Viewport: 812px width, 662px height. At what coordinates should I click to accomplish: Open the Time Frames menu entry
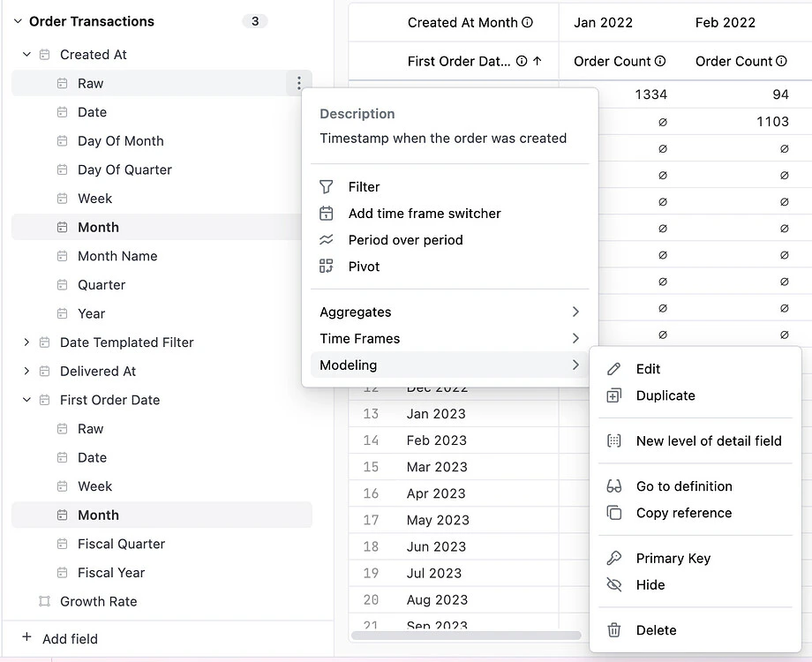[449, 338]
